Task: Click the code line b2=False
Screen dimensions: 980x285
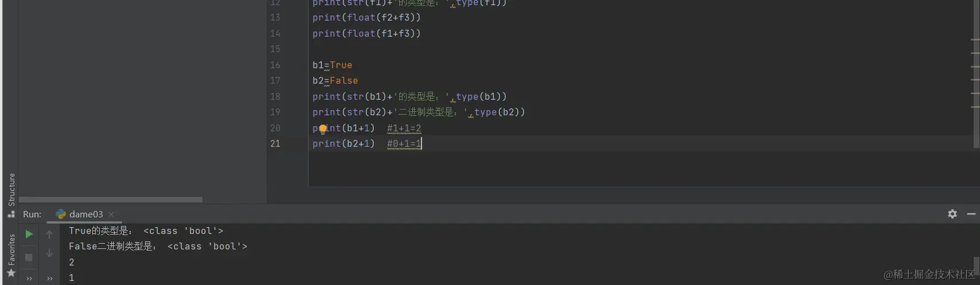Action: pyautogui.click(x=335, y=81)
